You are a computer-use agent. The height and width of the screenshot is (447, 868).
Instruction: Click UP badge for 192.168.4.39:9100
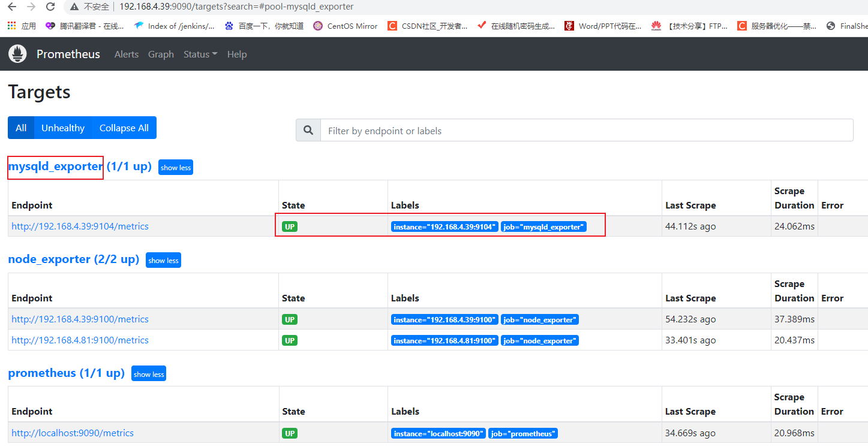pos(290,320)
